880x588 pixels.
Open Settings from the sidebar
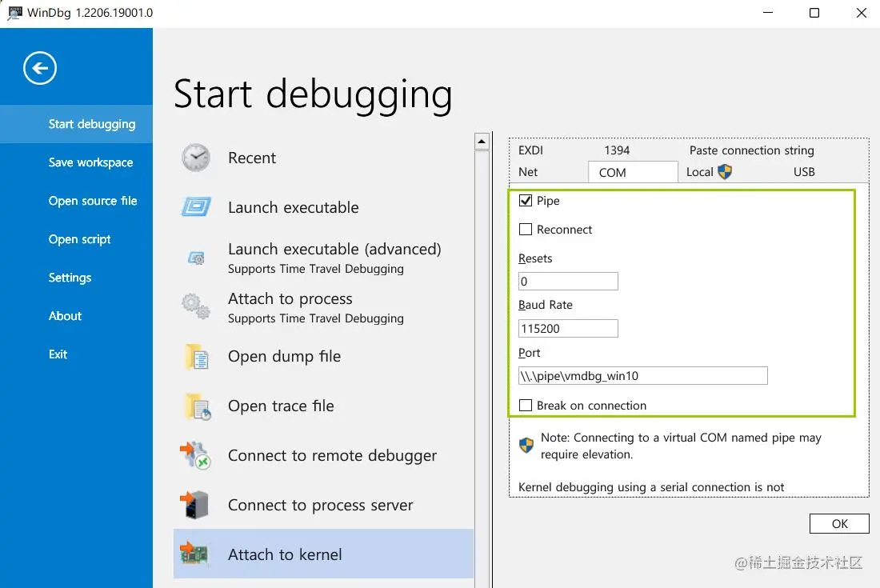pyautogui.click(x=76, y=278)
